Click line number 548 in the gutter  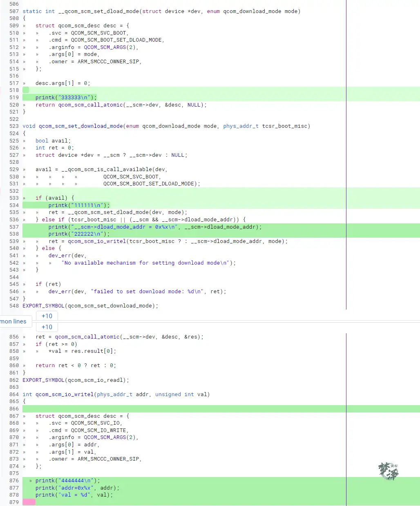[14, 306]
